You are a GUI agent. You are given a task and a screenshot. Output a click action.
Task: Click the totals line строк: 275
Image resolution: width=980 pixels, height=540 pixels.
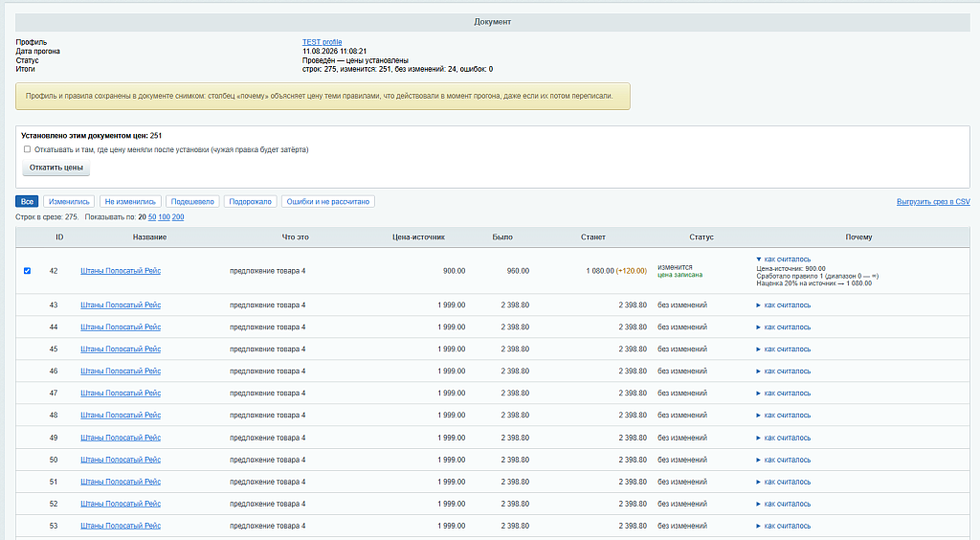(x=397, y=69)
